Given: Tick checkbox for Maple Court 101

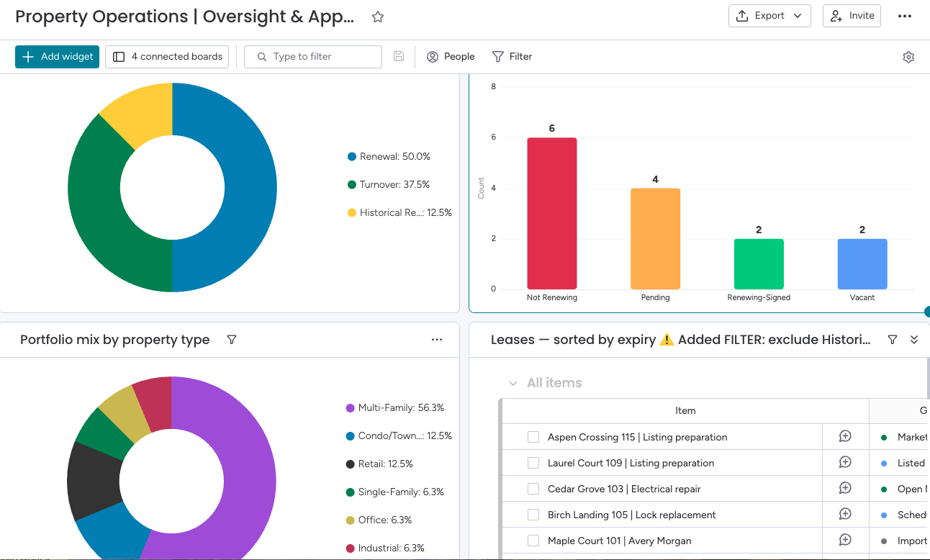Looking at the screenshot, I should tap(533, 541).
